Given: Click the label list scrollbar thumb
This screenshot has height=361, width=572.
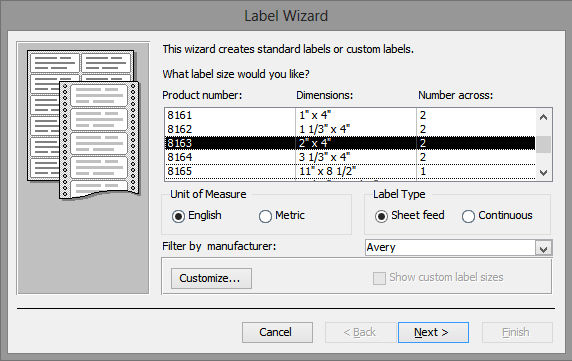Looking at the screenshot, I should (x=544, y=144).
